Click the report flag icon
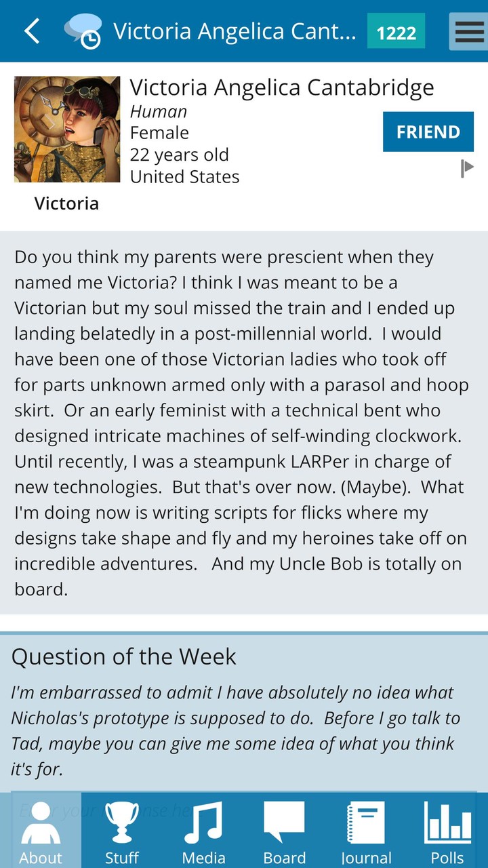The width and height of the screenshot is (488, 868). [x=466, y=167]
